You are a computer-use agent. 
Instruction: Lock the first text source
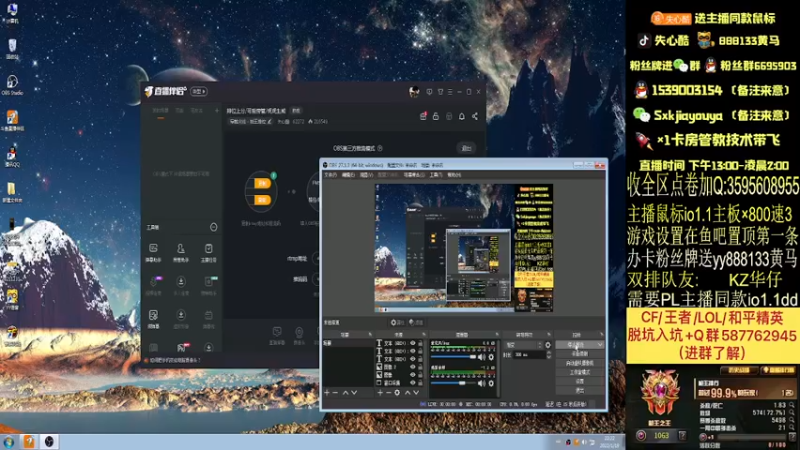tap(420, 343)
